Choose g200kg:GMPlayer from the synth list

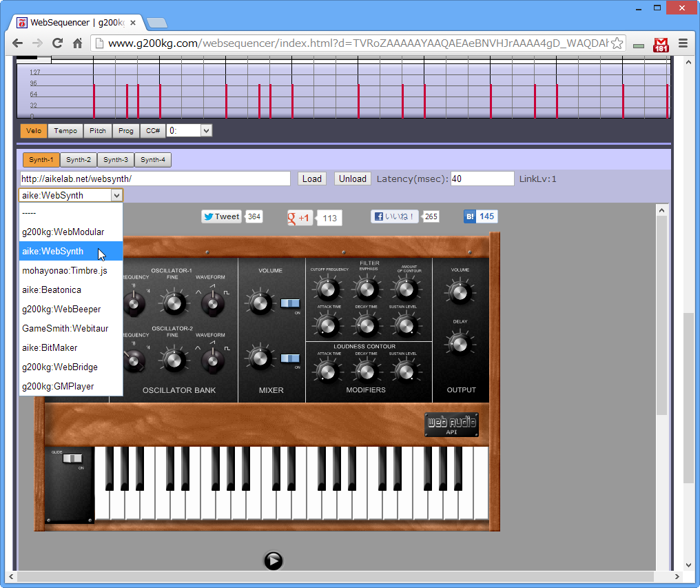[71, 386]
